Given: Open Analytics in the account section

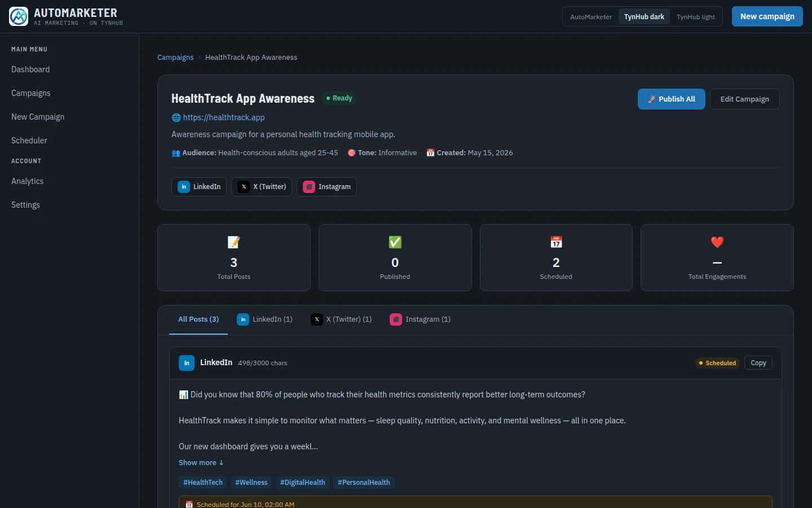Looking at the screenshot, I should click(69, 181).
